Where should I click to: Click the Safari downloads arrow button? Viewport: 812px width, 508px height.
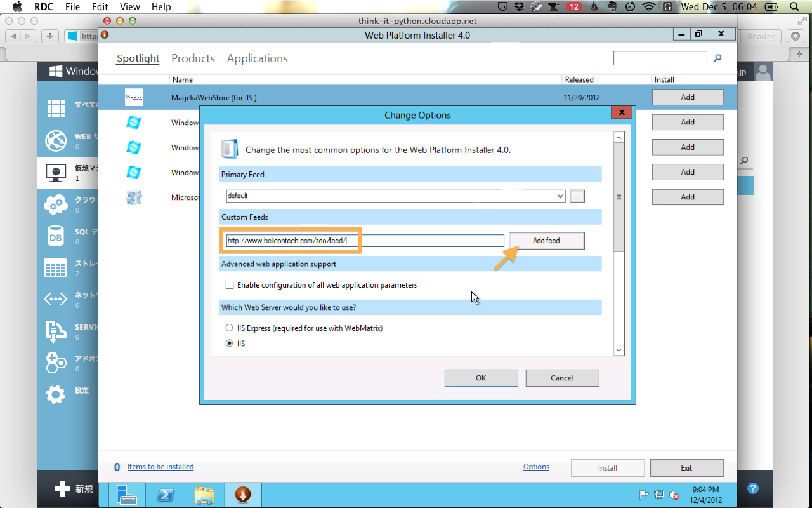796,36
